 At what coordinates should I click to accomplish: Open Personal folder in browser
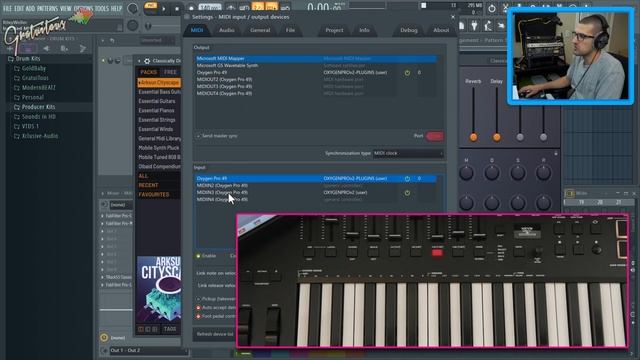(x=33, y=98)
